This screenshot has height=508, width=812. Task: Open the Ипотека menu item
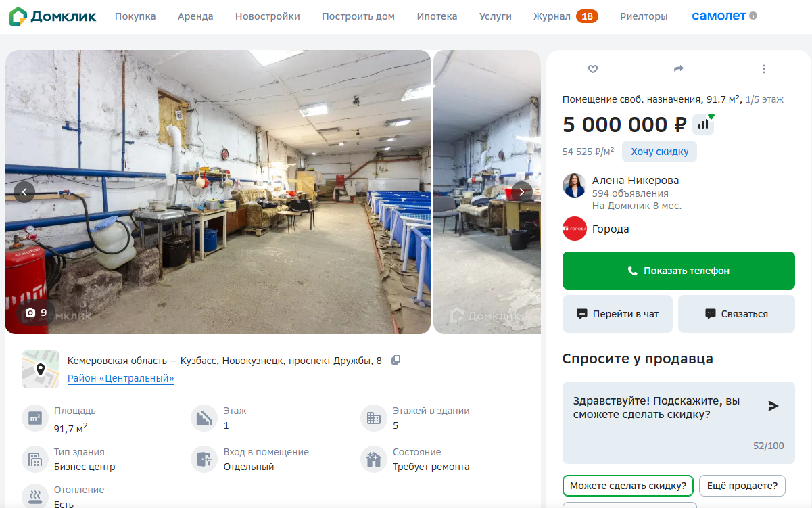(437, 16)
